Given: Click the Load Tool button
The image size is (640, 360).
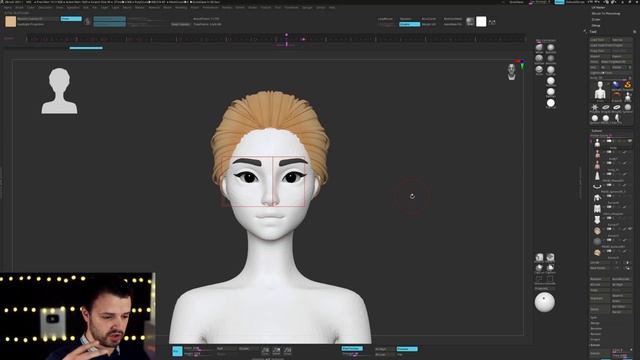Looking at the screenshot, I should click(599, 40).
